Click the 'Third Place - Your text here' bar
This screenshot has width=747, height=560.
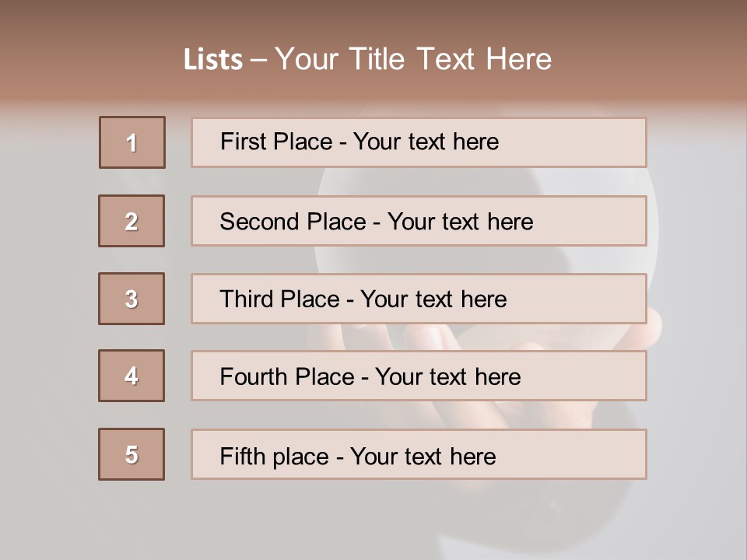coord(419,299)
